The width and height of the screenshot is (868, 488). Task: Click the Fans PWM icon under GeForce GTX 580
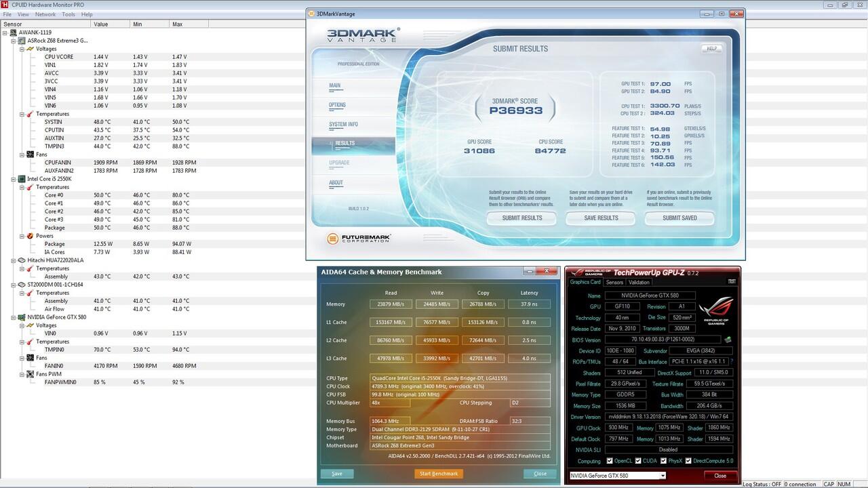[x=31, y=374]
